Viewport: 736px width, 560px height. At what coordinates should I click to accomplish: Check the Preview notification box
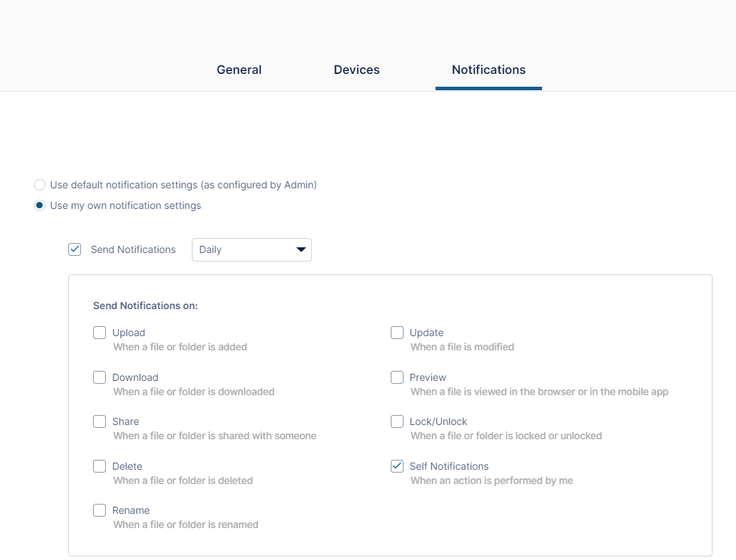[397, 377]
